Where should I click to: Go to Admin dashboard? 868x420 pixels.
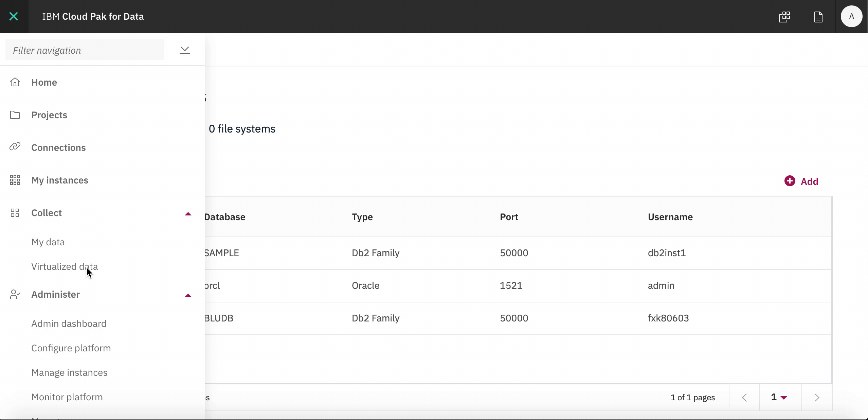click(69, 323)
